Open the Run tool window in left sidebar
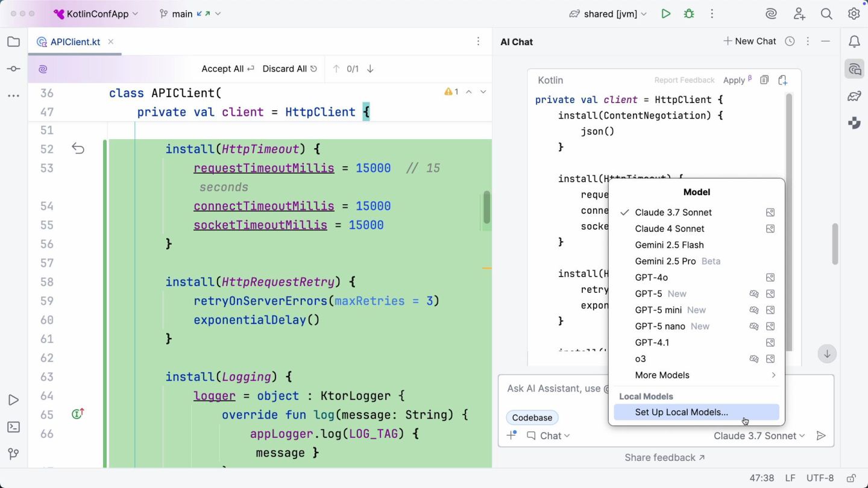The height and width of the screenshot is (488, 868). 13,400
